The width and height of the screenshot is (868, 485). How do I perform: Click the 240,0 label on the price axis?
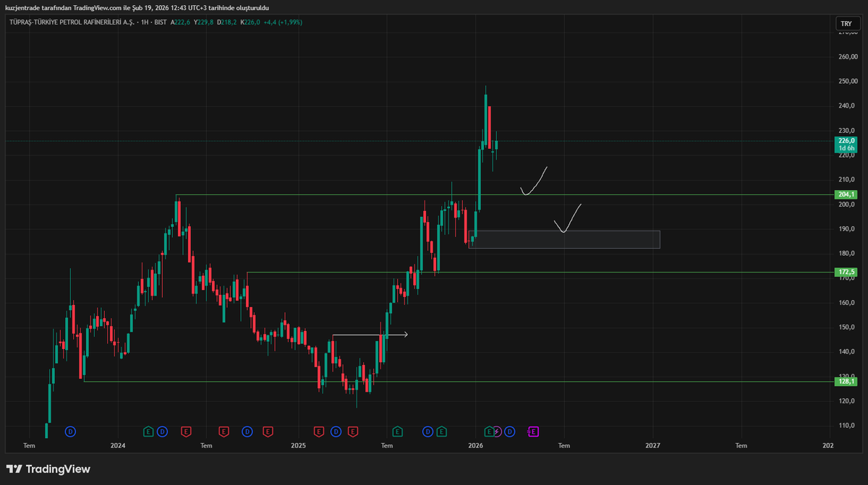pos(847,106)
